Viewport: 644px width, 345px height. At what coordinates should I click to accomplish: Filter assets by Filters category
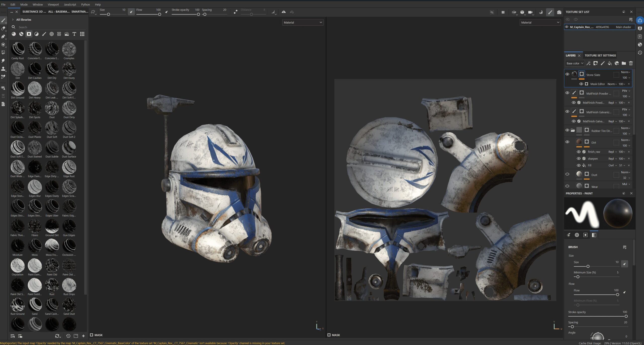point(36,34)
